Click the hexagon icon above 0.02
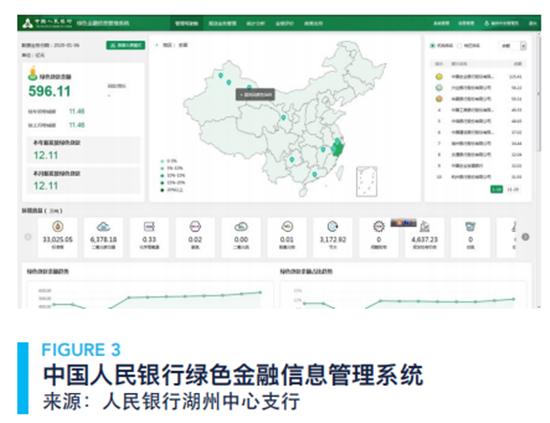The height and width of the screenshot is (423, 550). click(x=195, y=227)
